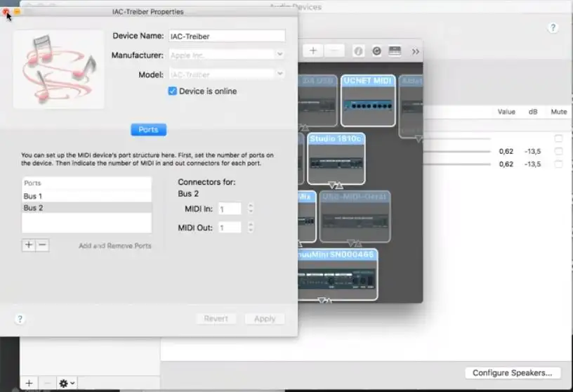Click the IAC-Treiber Properties window title
The width and height of the screenshot is (573, 392).
(147, 12)
